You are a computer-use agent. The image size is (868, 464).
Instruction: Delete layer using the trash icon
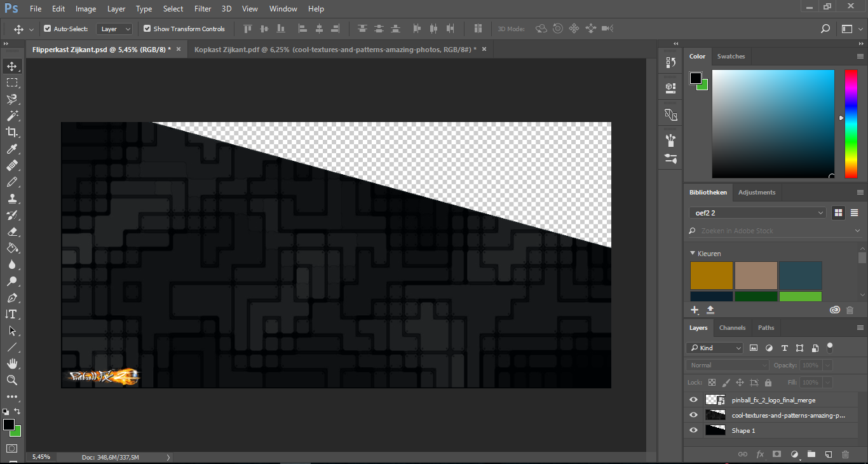tap(845, 454)
